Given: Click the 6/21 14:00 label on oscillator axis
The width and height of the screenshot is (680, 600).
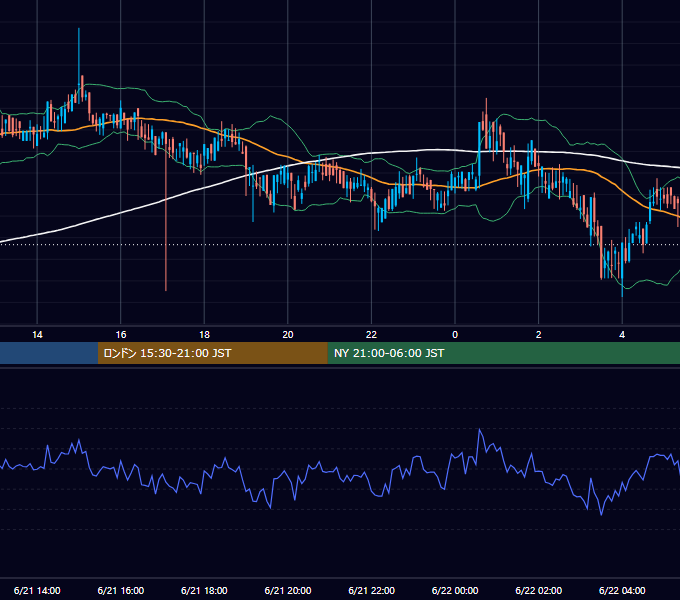Looking at the screenshot, I should [37, 590].
